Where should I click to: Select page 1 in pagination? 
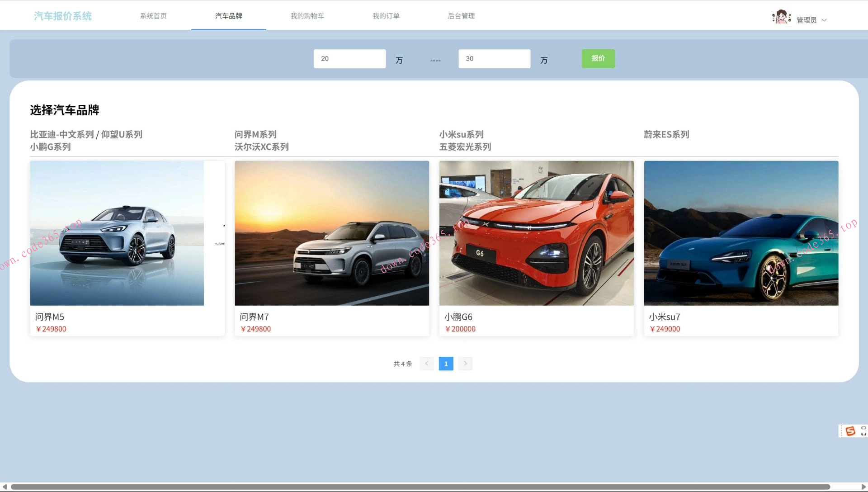446,364
